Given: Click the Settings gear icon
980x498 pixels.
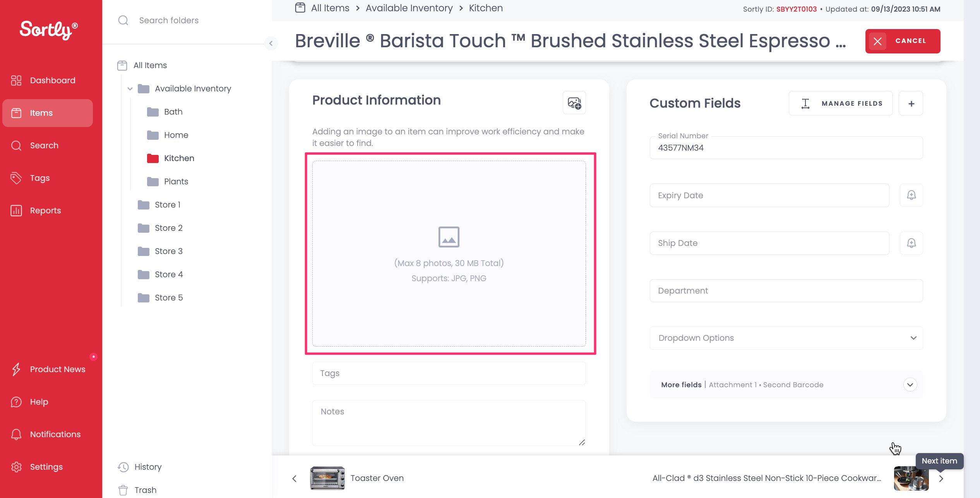Looking at the screenshot, I should click(x=16, y=467).
